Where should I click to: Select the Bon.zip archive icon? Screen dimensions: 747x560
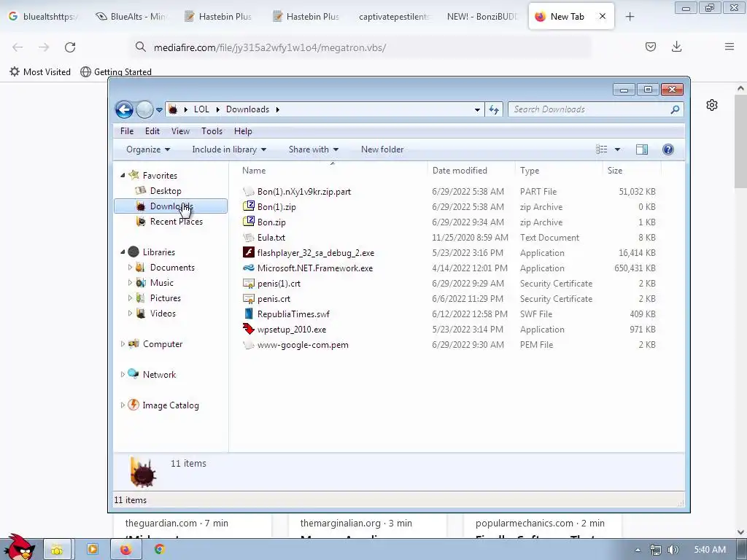[249, 222]
